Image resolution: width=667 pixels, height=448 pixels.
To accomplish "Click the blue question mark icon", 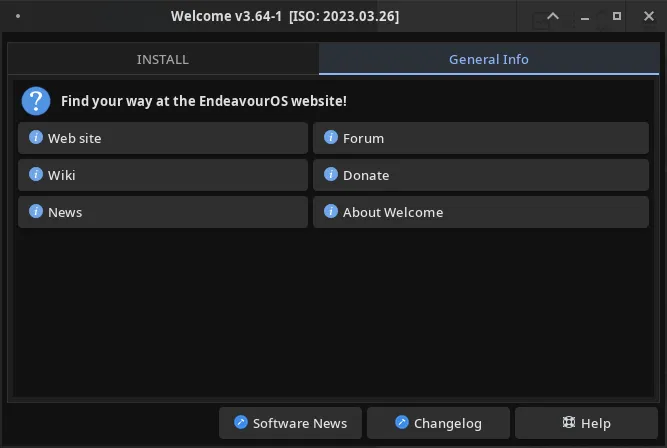I will pyautogui.click(x=36, y=101).
